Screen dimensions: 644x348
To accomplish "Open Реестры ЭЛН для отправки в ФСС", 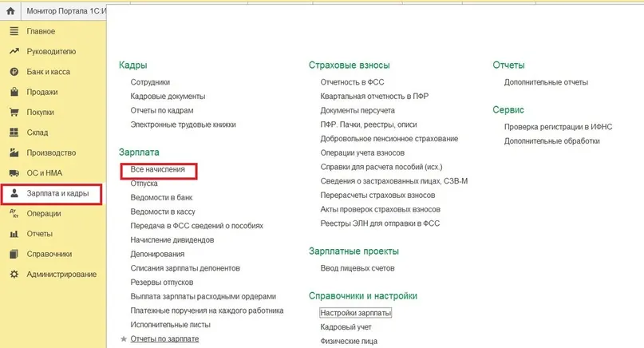I will click(380, 223).
